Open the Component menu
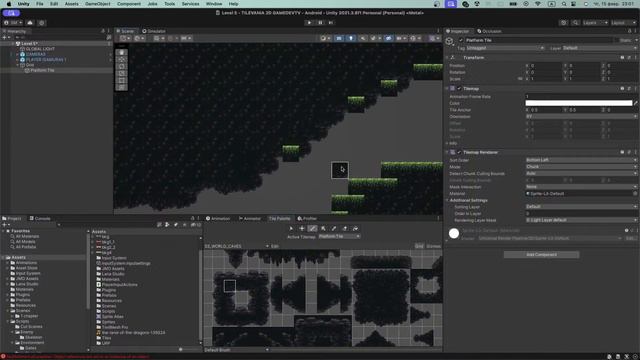Screen dimensions: 640x360 point(129,4)
